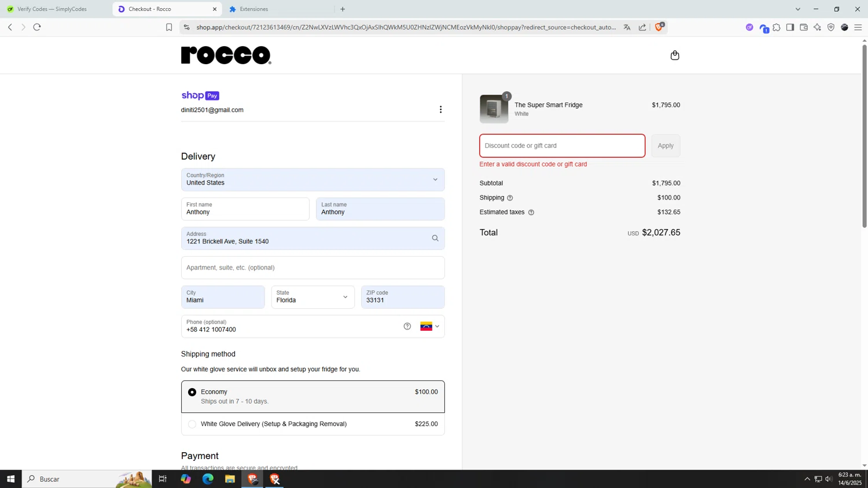The height and width of the screenshot is (488, 868).
Task: Select White Glove Delivery shipping option
Action: tap(312, 424)
